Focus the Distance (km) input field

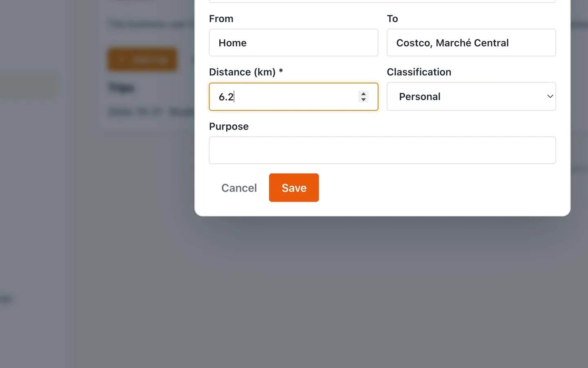pos(293,96)
